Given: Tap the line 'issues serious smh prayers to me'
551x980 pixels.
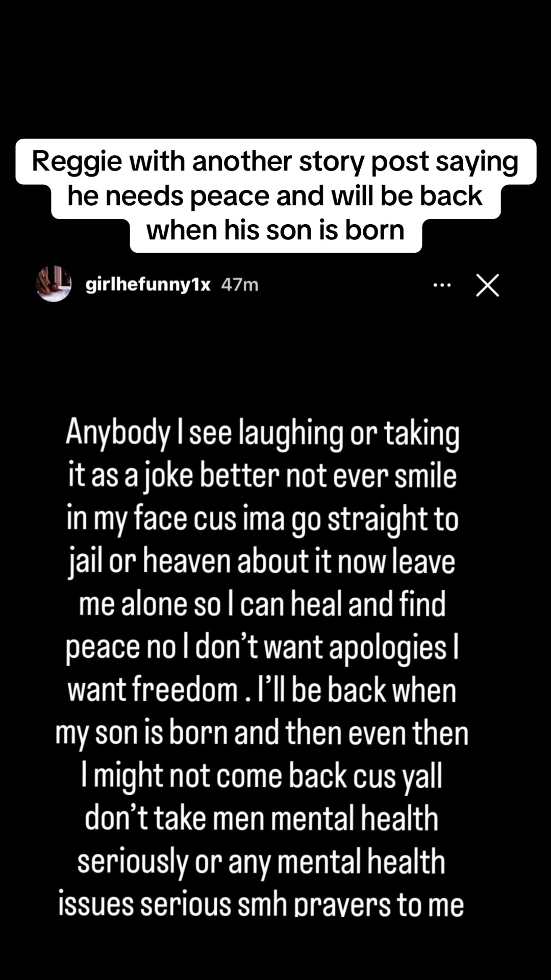Looking at the screenshot, I should pos(261,903).
